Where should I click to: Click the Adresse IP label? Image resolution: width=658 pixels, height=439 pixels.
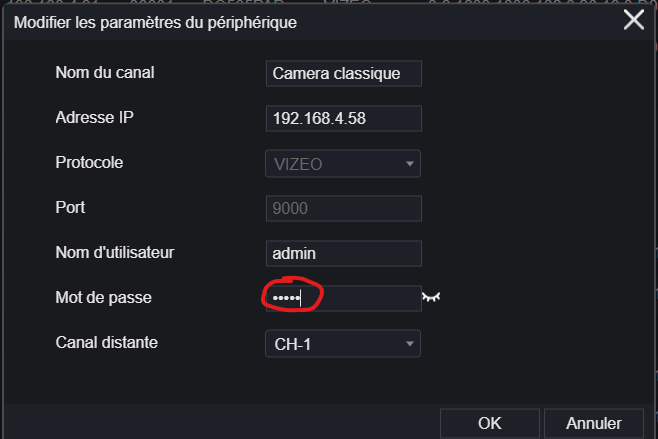point(94,118)
